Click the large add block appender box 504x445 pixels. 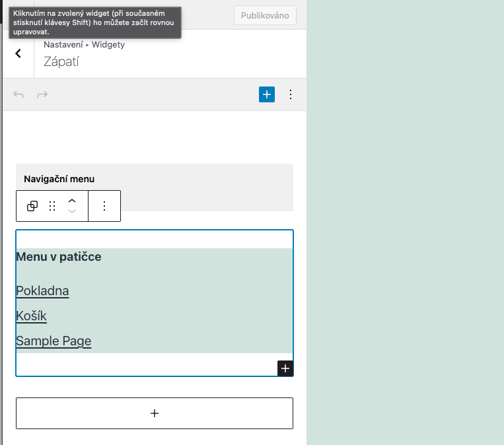point(155,413)
